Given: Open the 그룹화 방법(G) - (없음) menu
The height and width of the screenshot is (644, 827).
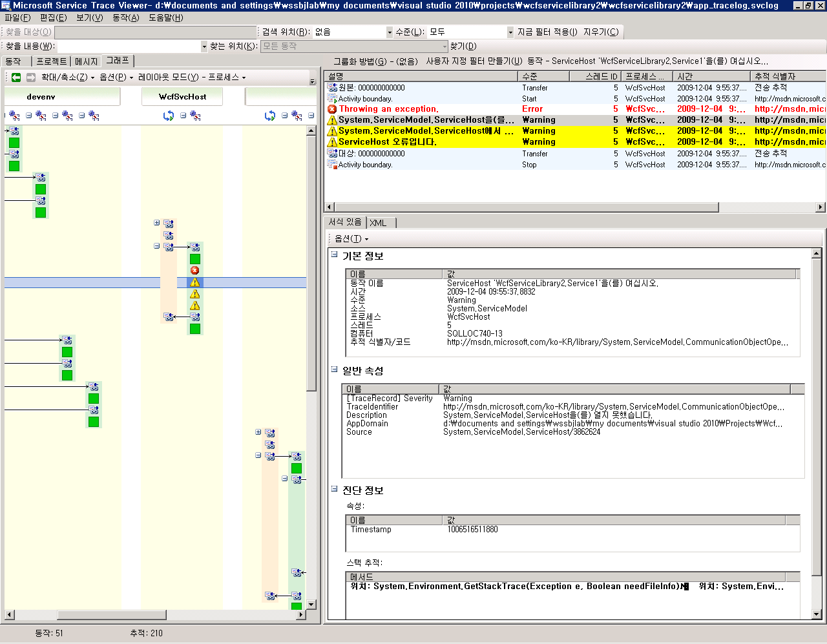Looking at the screenshot, I should (375, 61).
